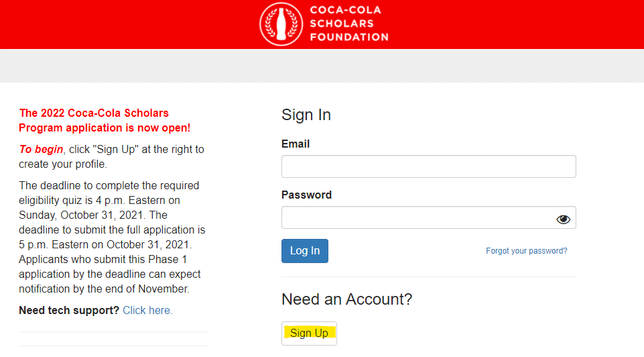Click the Password field label
644x357 pixels.
306,195
